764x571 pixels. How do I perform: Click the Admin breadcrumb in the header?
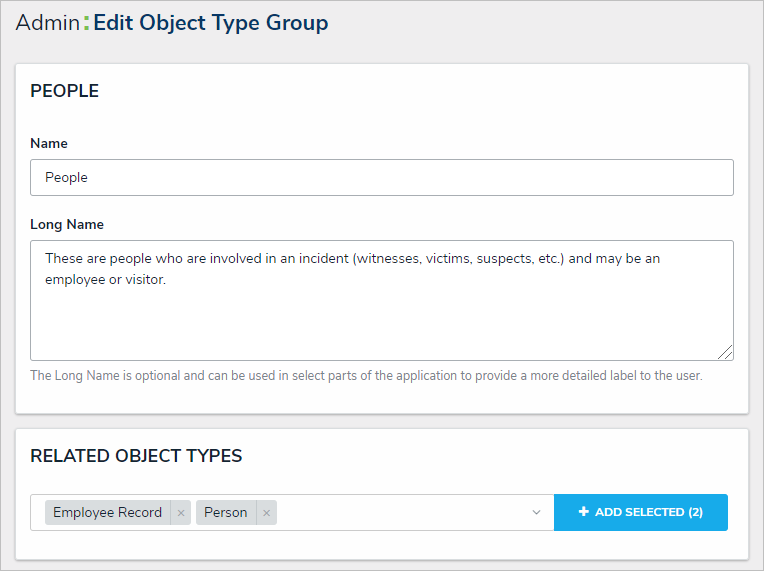coord(47,23)
